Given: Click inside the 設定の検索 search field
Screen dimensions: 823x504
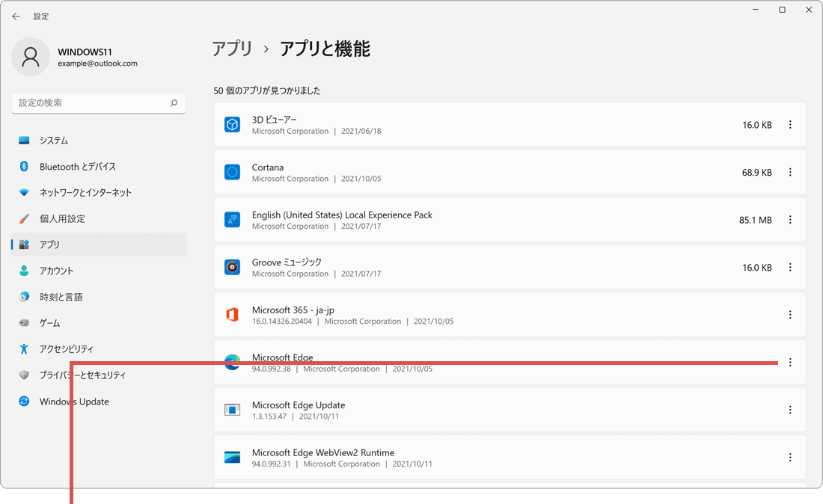Looking at the screenshot, I should [x=98, y=103].
